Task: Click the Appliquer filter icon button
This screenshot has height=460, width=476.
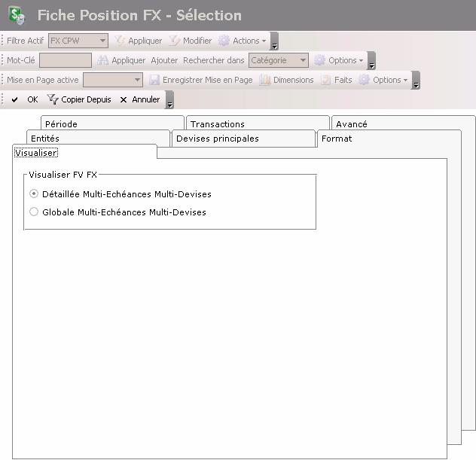Action: pos(120,41)
